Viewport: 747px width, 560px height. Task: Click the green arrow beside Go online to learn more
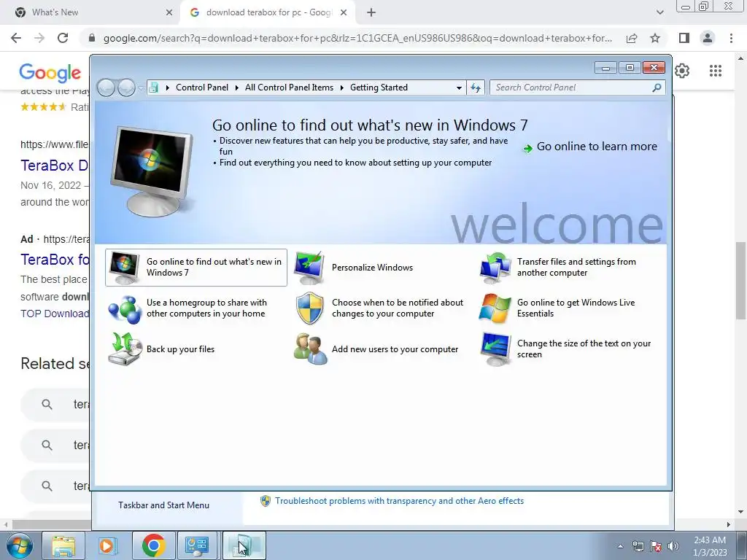coord(528,149)
